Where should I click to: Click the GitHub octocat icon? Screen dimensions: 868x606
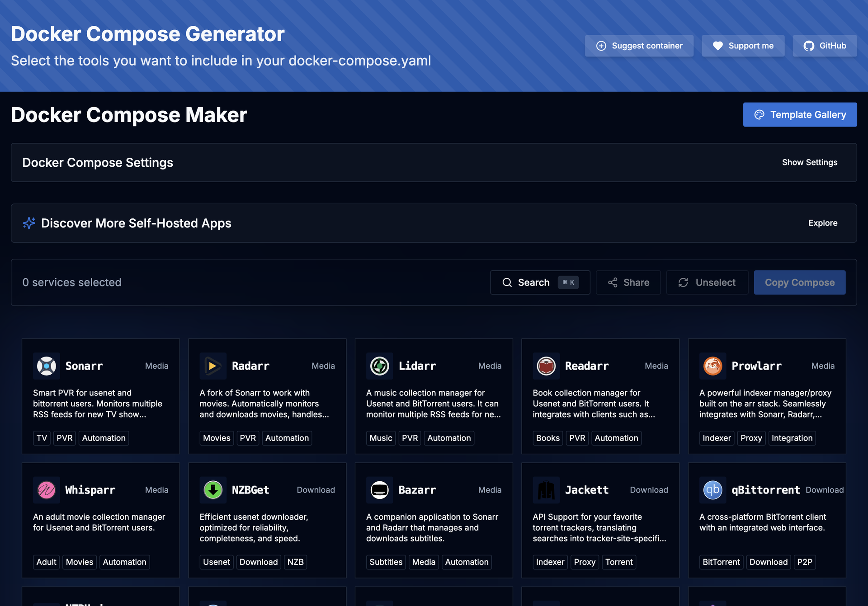[809, 46]
